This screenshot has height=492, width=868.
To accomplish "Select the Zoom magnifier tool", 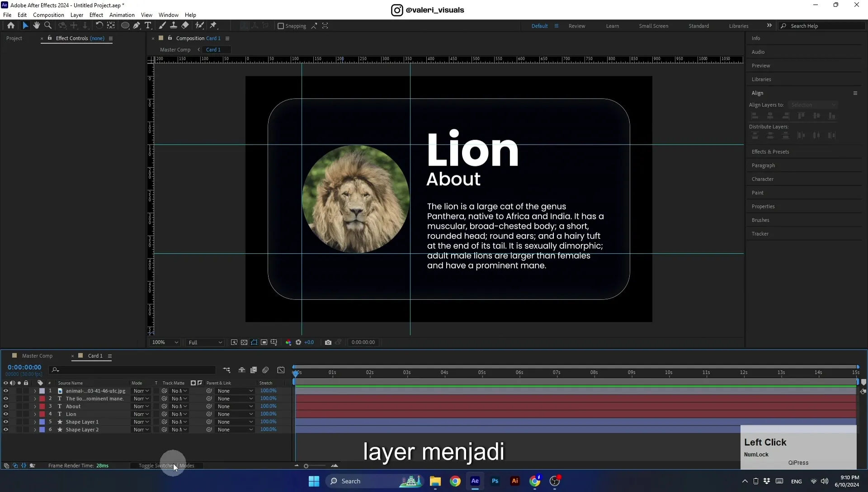I will click(x=48, y=26).
